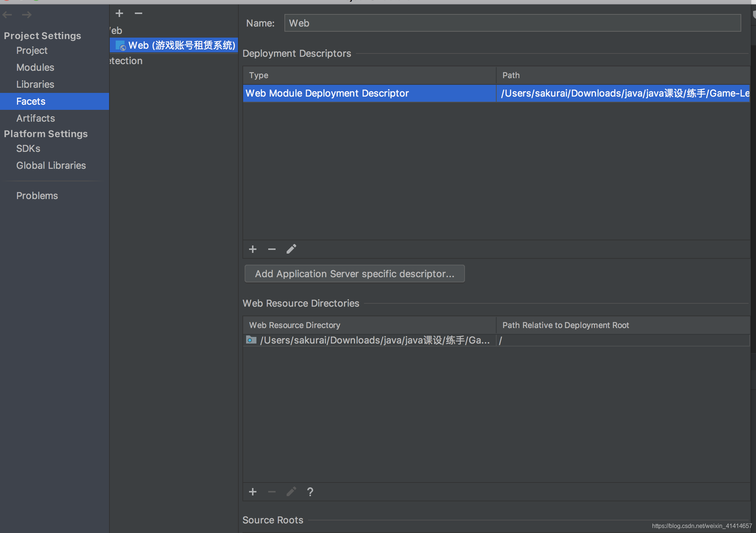The width and height of the screenshot is (756, 533).
Task: Select the Artifacts item in Project Settings
Action: [x=36, y=118]
